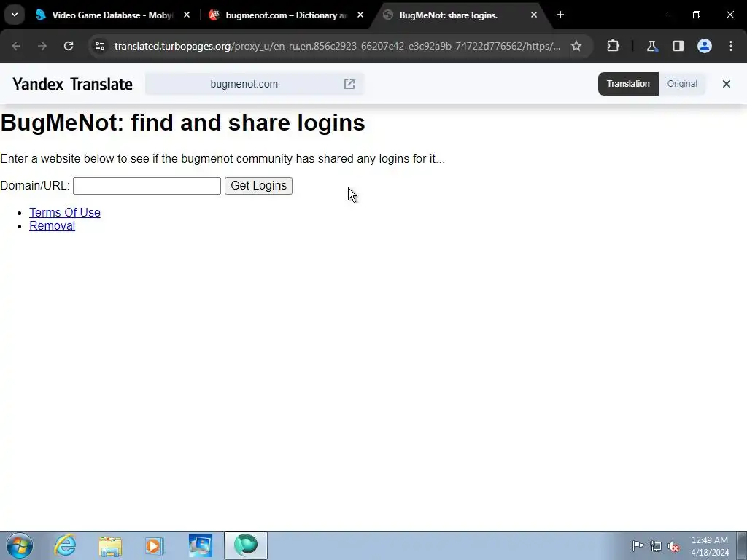
Task: Open the desktop picture app in taskbar
Action: (200, 545)
